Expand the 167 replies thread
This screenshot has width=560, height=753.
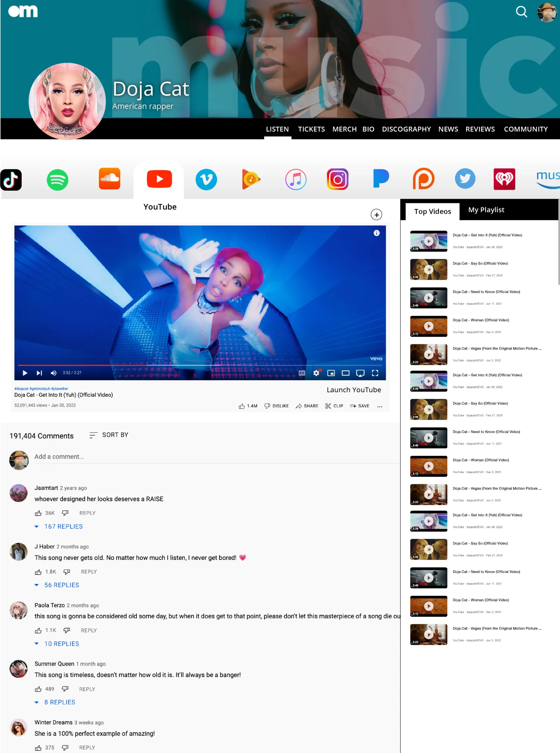click(59, 527)
